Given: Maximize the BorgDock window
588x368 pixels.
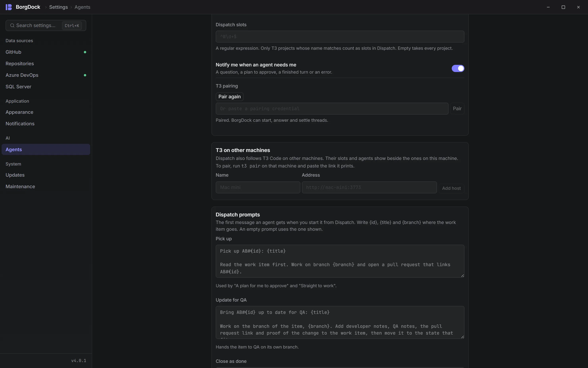Looking at the screenshot, I should pyautogui.click(x=563, y=7).
